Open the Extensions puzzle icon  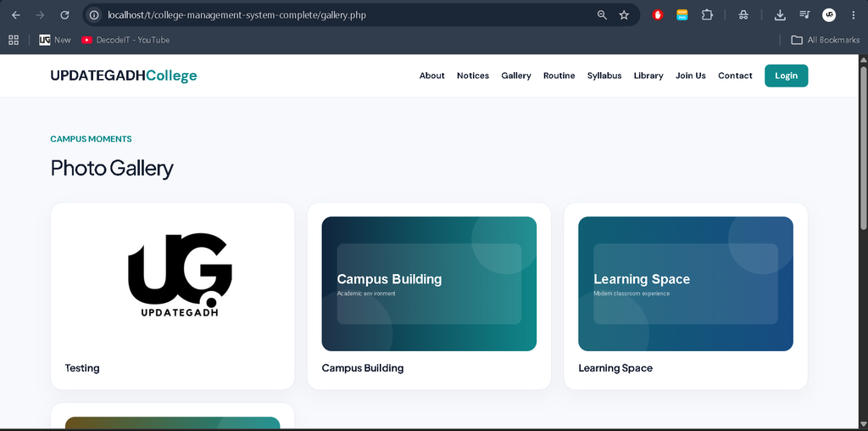[707, 15]
